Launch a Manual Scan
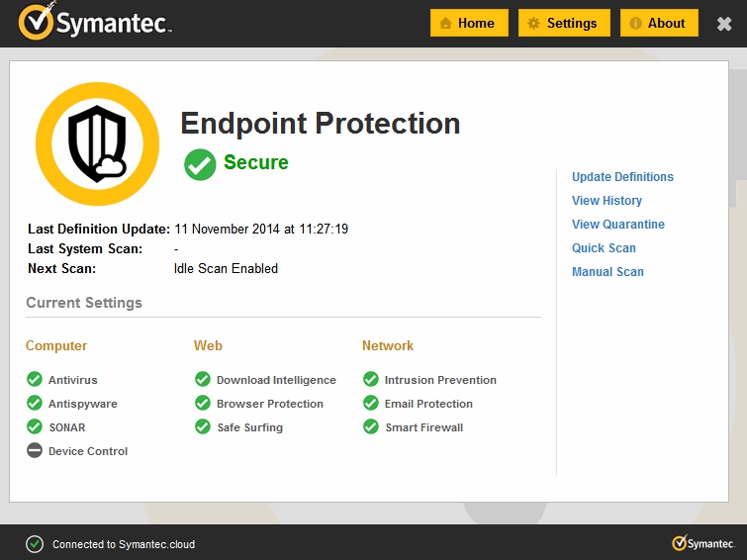The image size is (747, 560). pyautogui.click(x=607, y=272)
